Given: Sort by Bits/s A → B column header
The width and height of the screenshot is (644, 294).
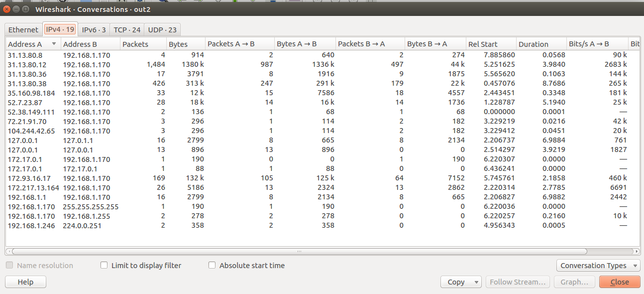Looking at the screenshot, I should tap(598, 44).
